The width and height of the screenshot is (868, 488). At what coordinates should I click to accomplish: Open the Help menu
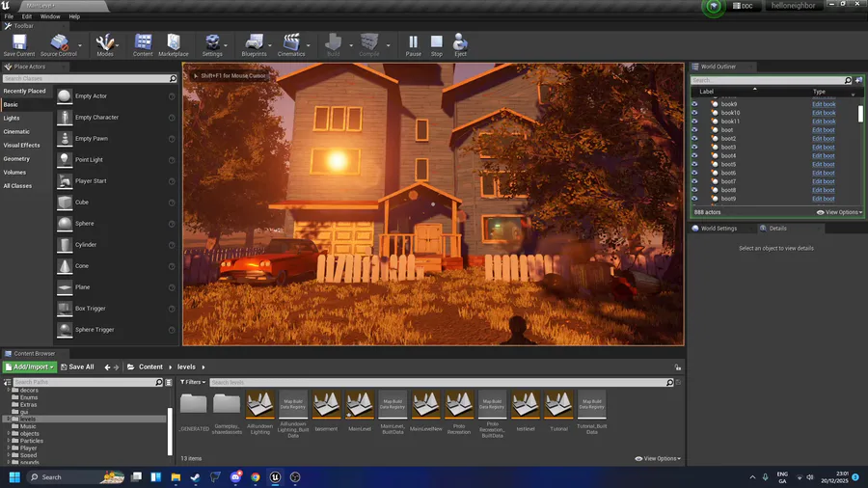pos(74,16)
